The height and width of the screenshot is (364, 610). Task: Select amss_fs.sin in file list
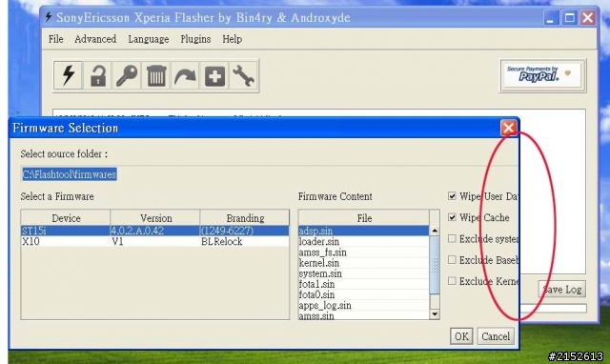(x=364, y=253)
